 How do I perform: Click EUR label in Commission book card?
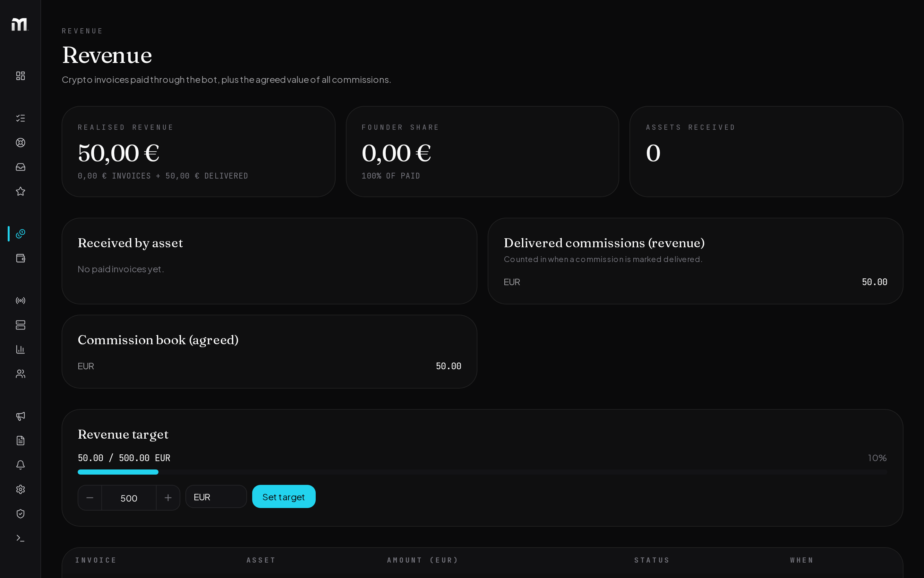pos(86,366)
